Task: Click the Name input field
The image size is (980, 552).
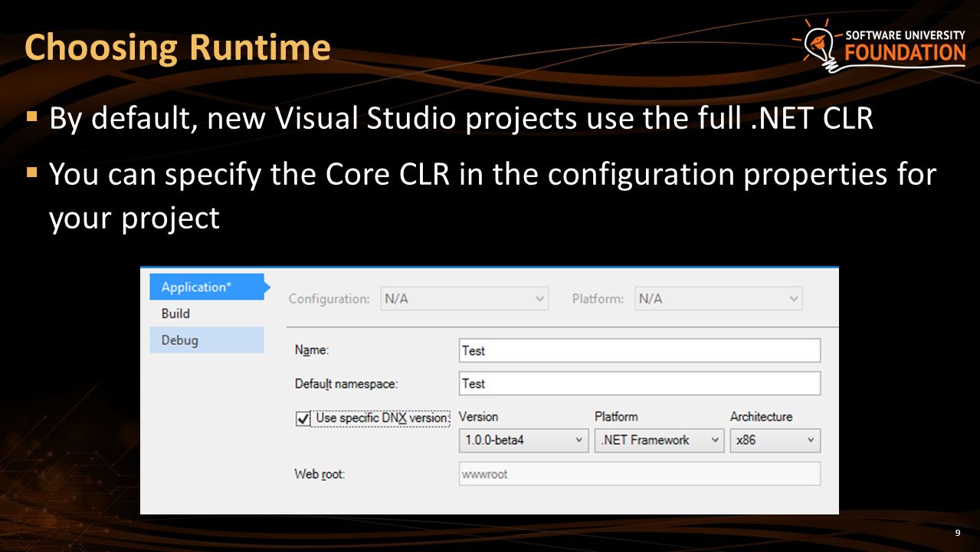Action: click(x=640, y=350)
